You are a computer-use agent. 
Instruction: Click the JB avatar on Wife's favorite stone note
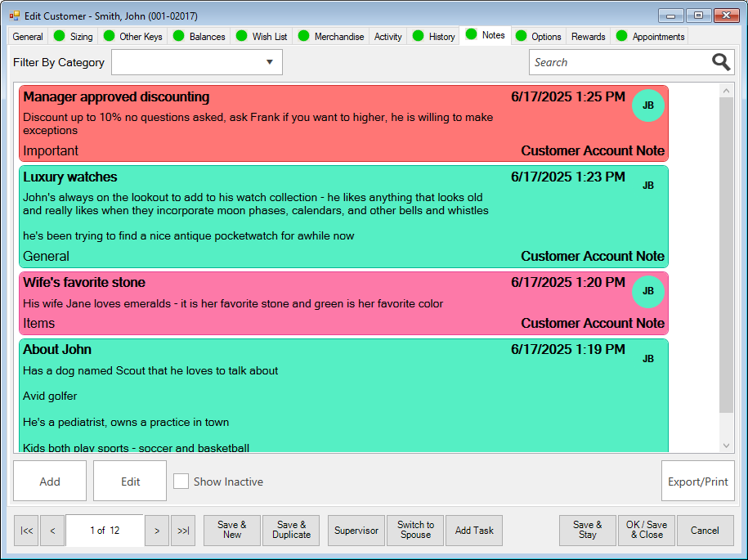tap(647, 291)
